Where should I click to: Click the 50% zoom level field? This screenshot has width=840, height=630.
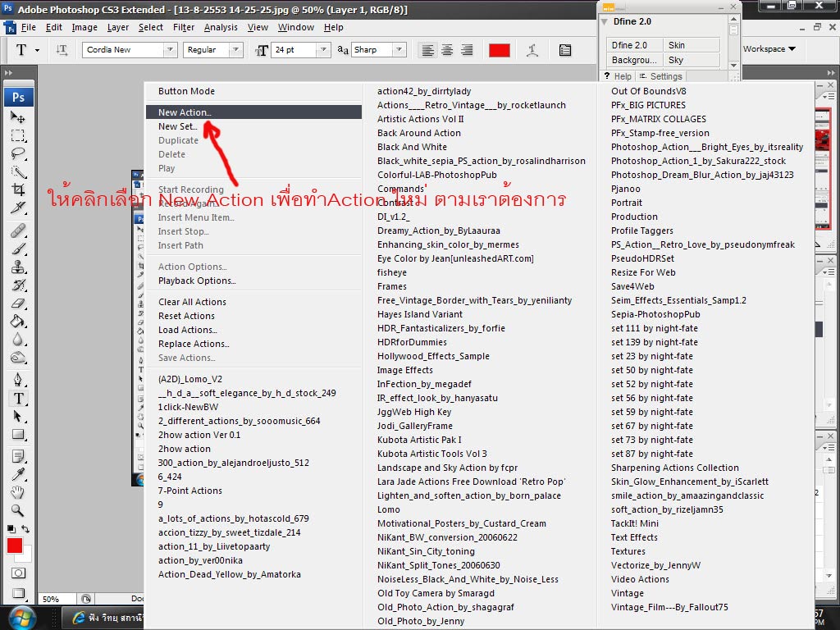[57, 599]
